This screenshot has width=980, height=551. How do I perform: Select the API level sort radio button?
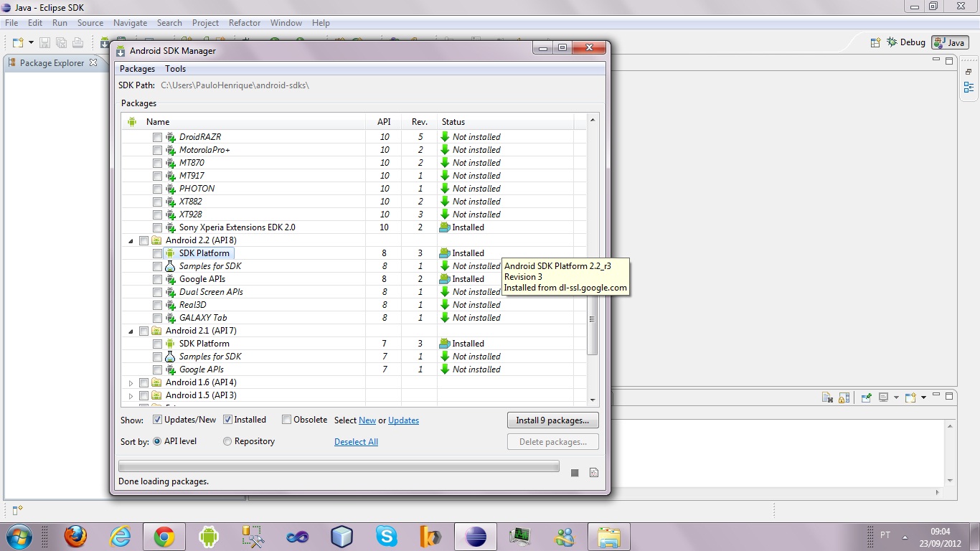coord(157,441)
